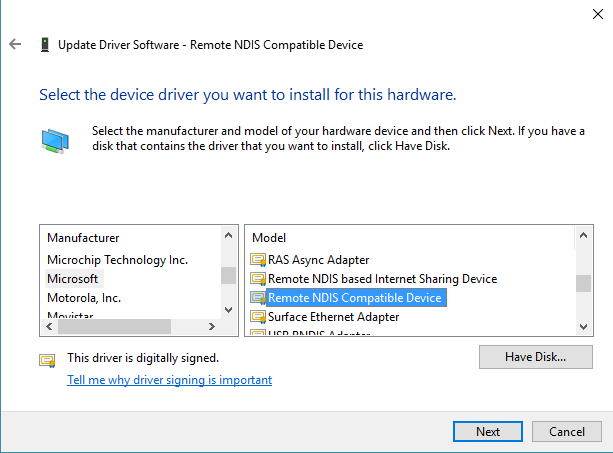Click the Remote NDIS Compatible Device driver icon

pyautogui.click(x=258, y=298)
